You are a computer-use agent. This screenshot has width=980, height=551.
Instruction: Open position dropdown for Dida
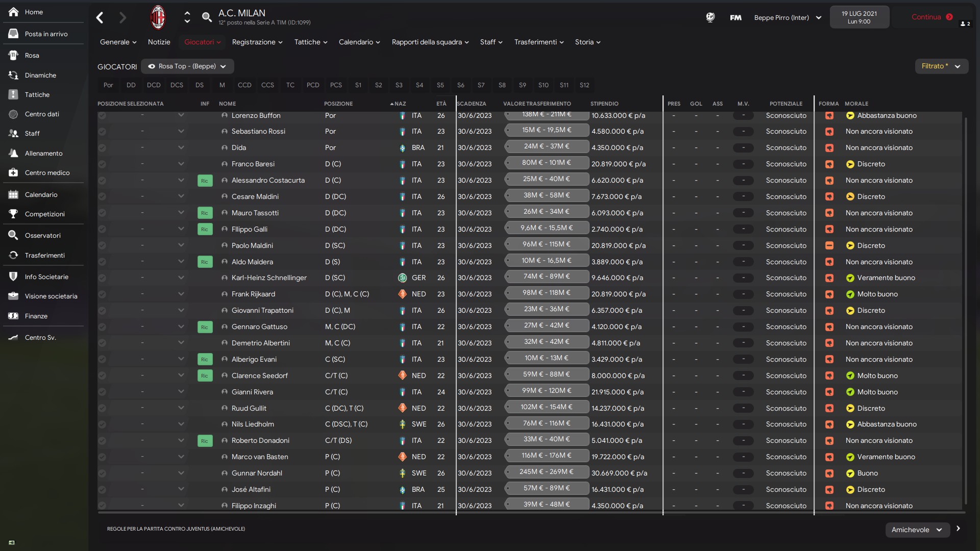click(181, 147)
